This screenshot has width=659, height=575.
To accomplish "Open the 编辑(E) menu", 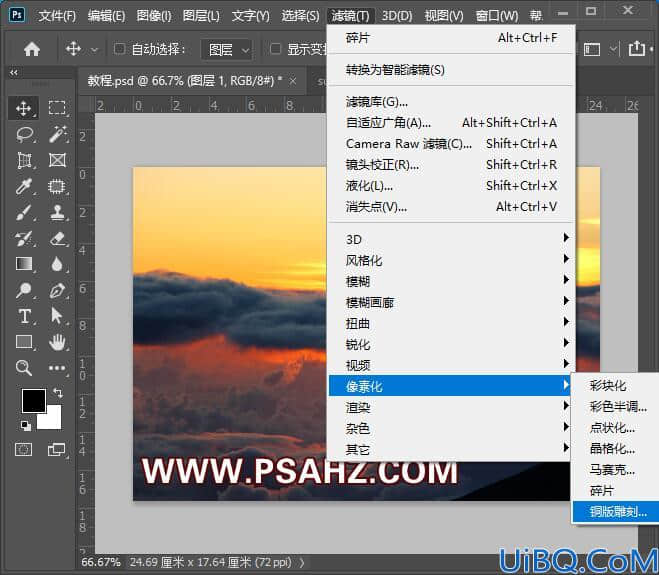I will click(x=106, y=16).
